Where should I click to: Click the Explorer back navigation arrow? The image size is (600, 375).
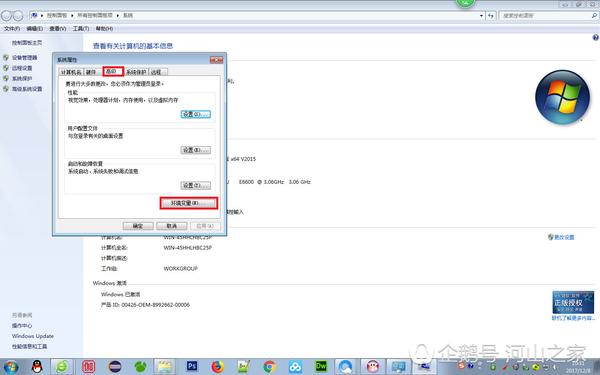(7, 15)
